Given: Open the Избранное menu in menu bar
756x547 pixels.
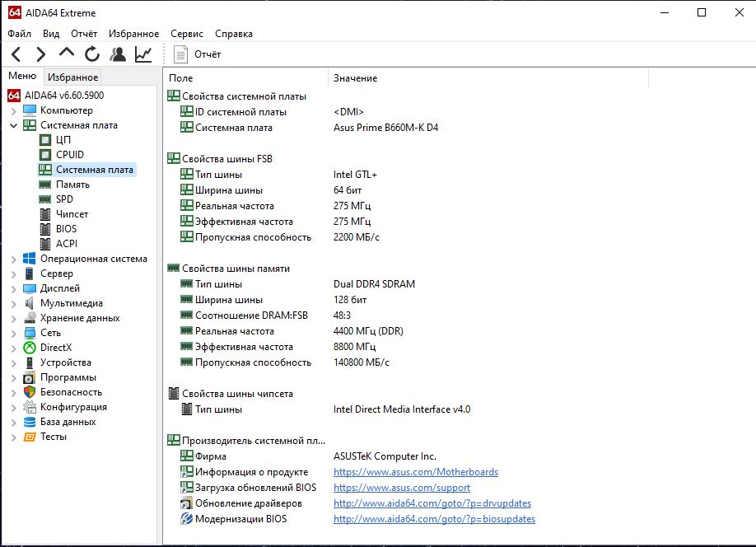Looking at the screenshot, I should pyautogui.click(x=133, y=34).
